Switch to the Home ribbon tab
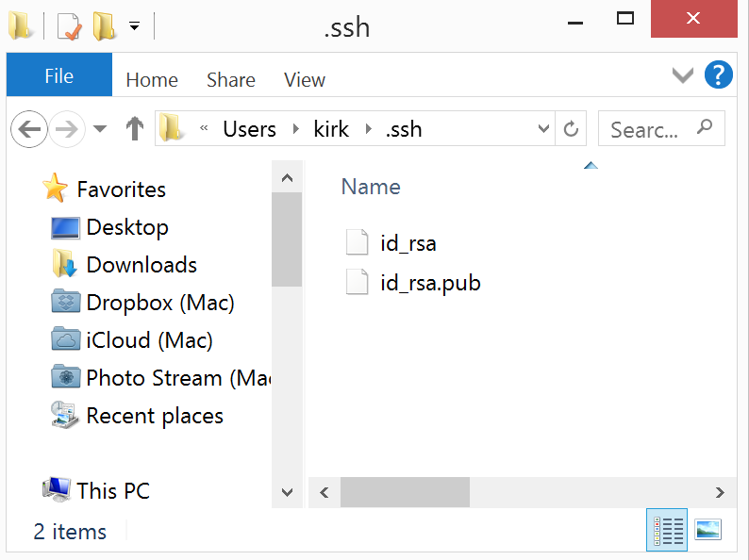The width and height of the screenshot is (749, 560). coord(152,80)
